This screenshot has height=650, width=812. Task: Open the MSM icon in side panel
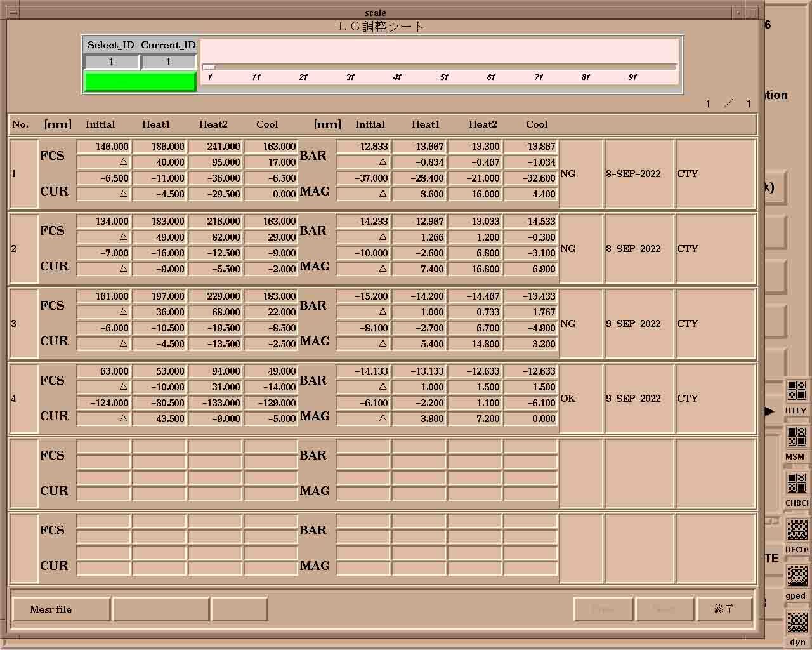click(x=797, y=437)
